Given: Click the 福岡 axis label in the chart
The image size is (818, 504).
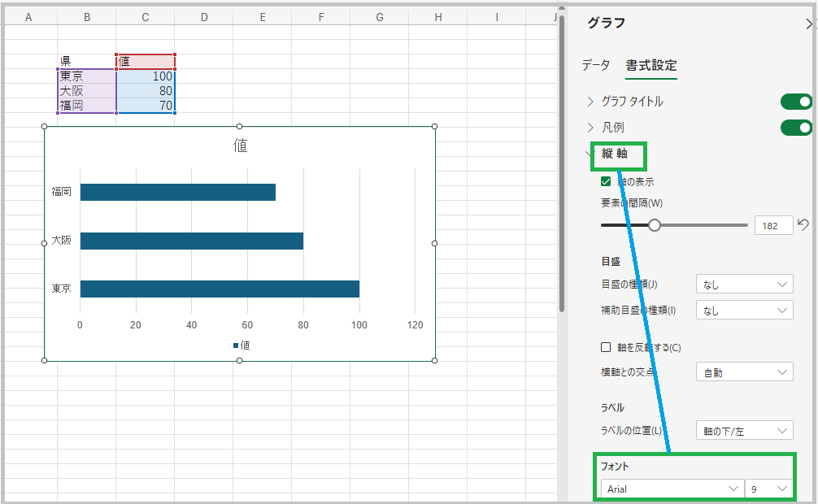Looking at the screenshot, I should 62,192.
